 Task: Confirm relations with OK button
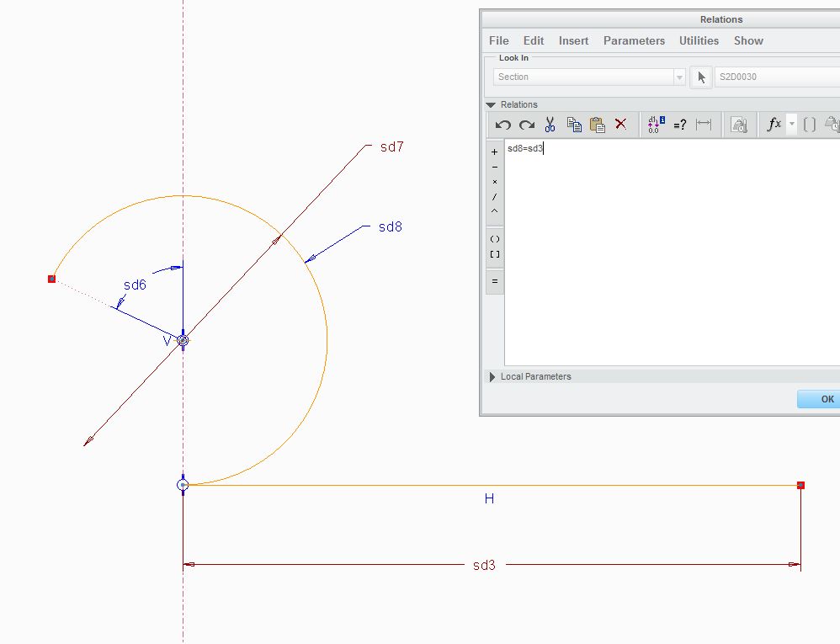click(820, 399)
